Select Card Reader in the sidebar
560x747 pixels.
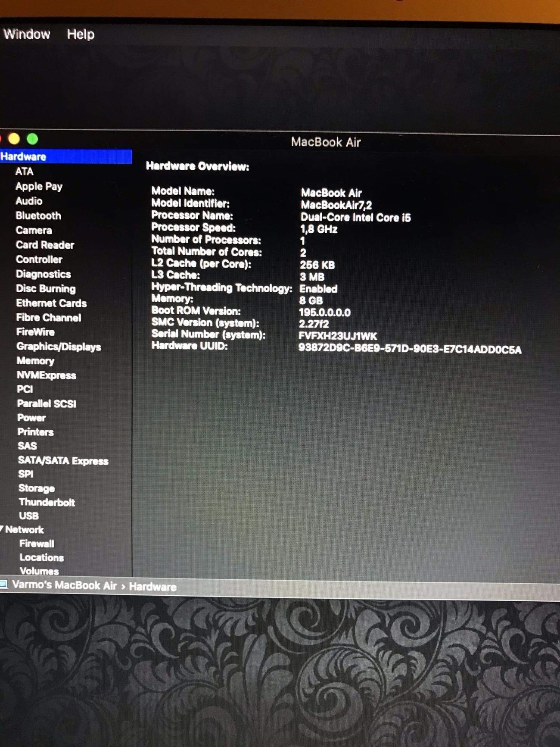pyautogui.click(x=45, y=245)
